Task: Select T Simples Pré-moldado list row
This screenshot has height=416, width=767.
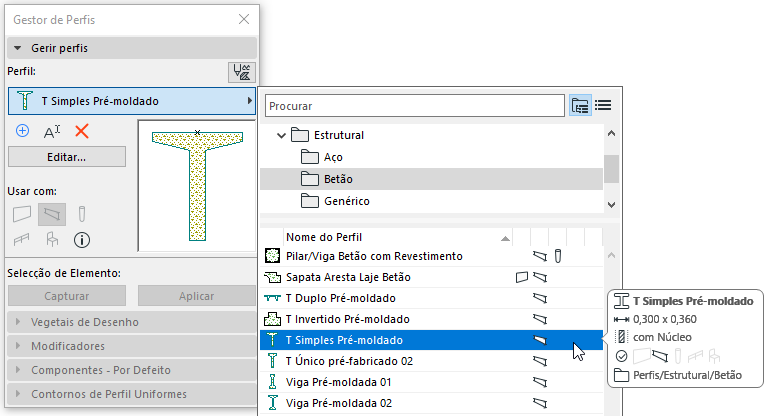Action: pyautogui.click(x=432, y=340)
